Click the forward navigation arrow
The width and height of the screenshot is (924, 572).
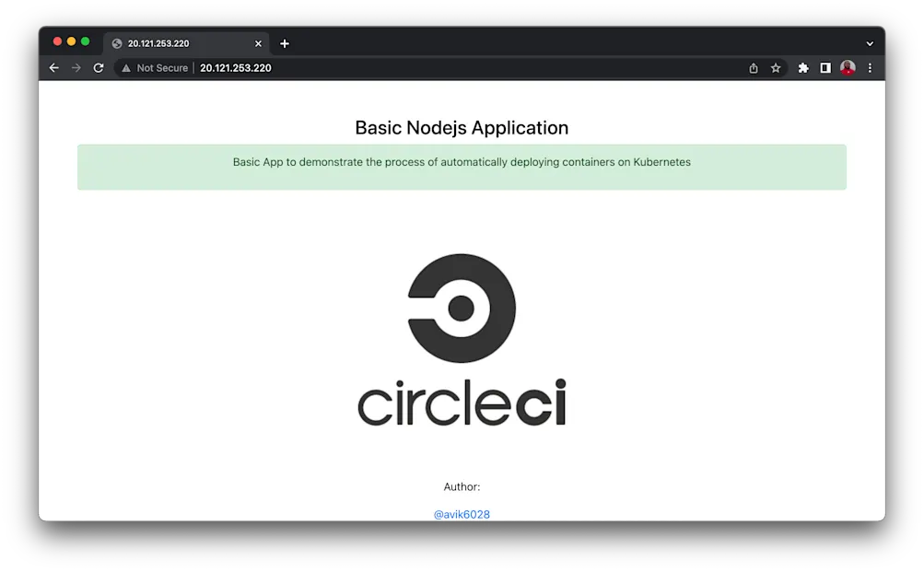(76, 67)
